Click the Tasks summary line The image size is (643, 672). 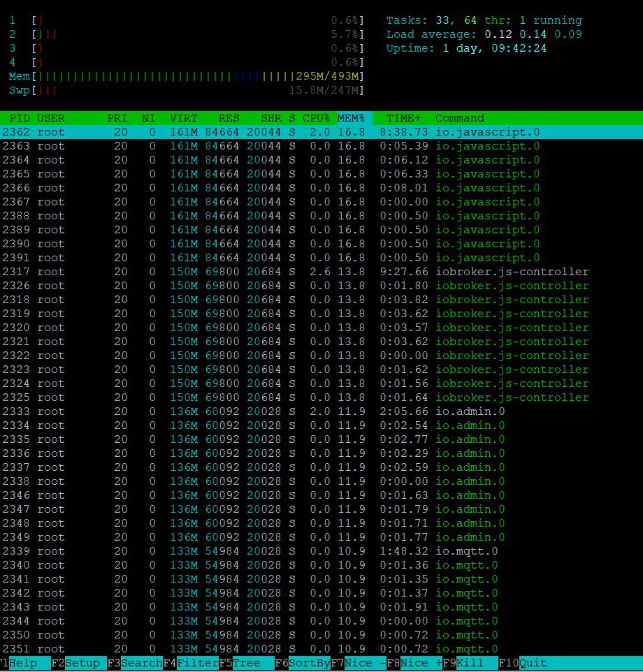(x=484, y=20)
